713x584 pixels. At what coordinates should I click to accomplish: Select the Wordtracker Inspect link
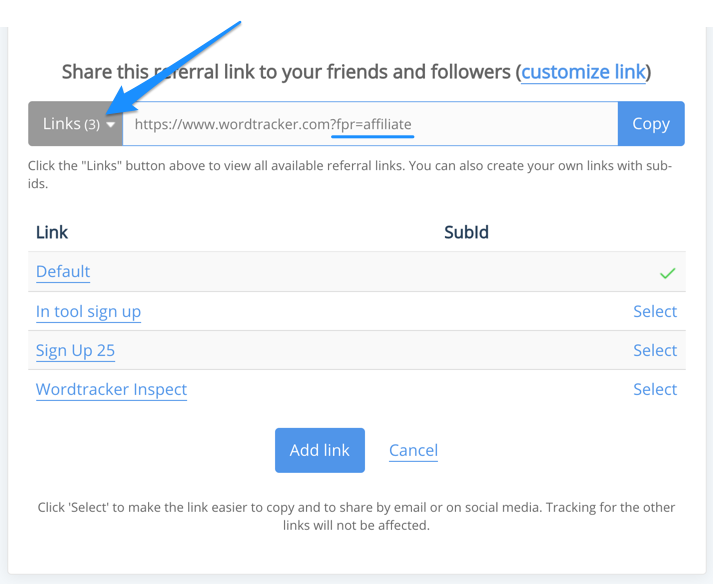655,389
